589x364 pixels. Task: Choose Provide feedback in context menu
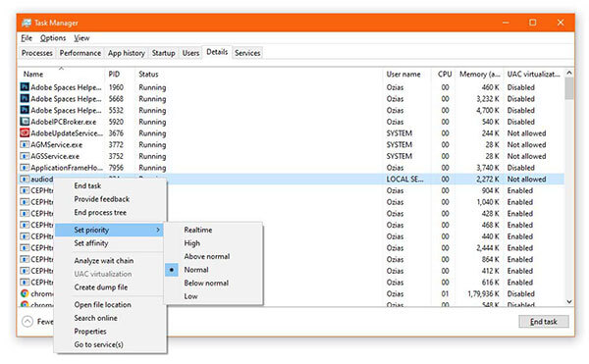102,199
